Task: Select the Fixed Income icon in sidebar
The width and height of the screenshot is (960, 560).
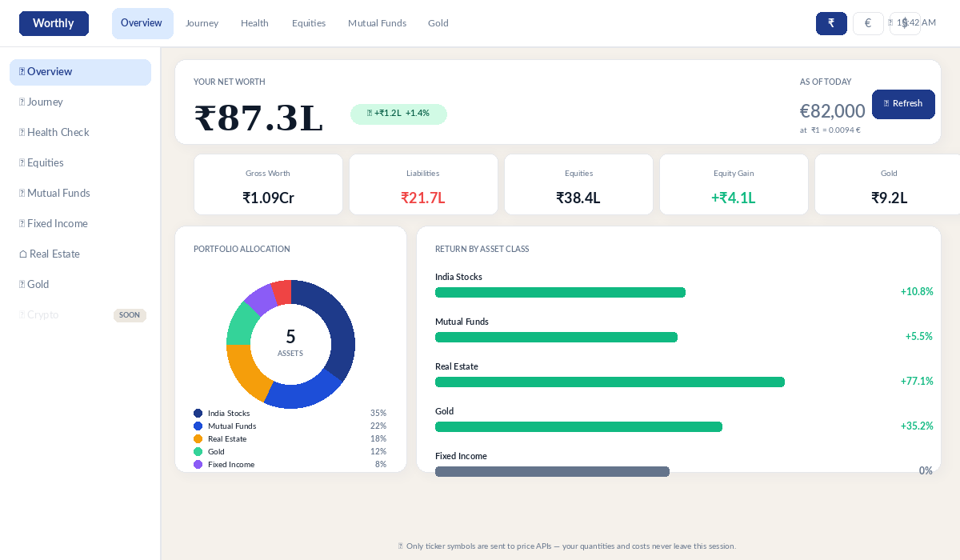Action: [x=22, y=223]
